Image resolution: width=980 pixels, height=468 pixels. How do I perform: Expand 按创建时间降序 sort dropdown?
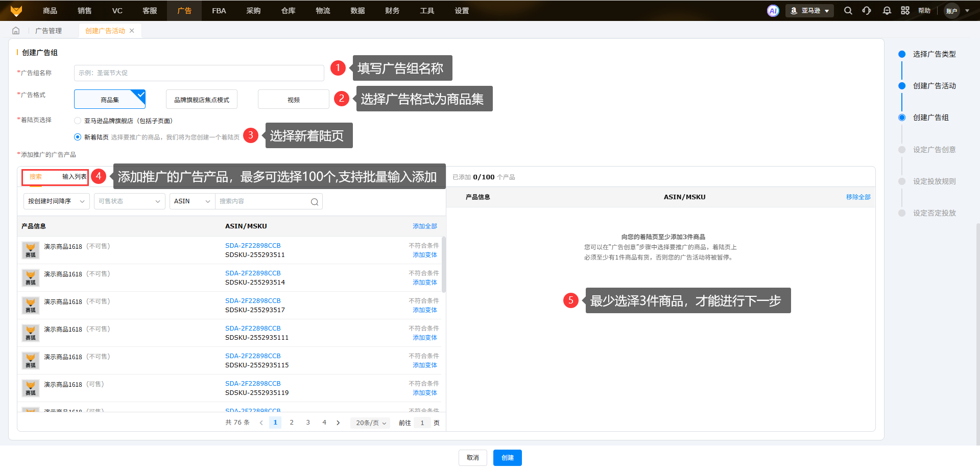pos(56,201)
